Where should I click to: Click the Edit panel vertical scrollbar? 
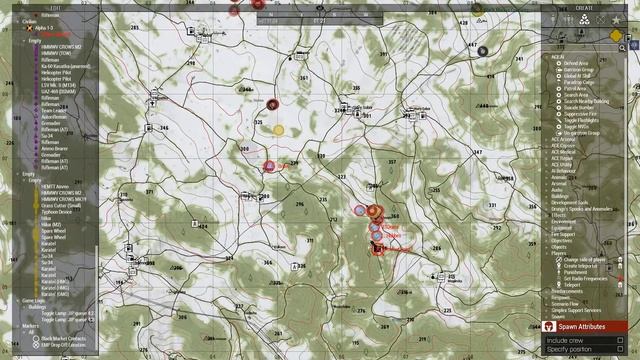[x=96, y=297]
